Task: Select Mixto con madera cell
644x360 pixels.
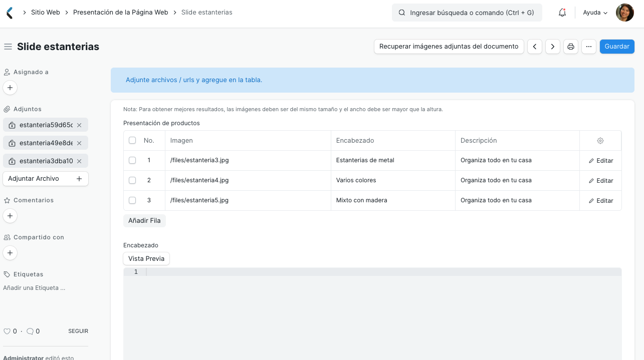Action: pyautogui.click(x=393, y=200)
